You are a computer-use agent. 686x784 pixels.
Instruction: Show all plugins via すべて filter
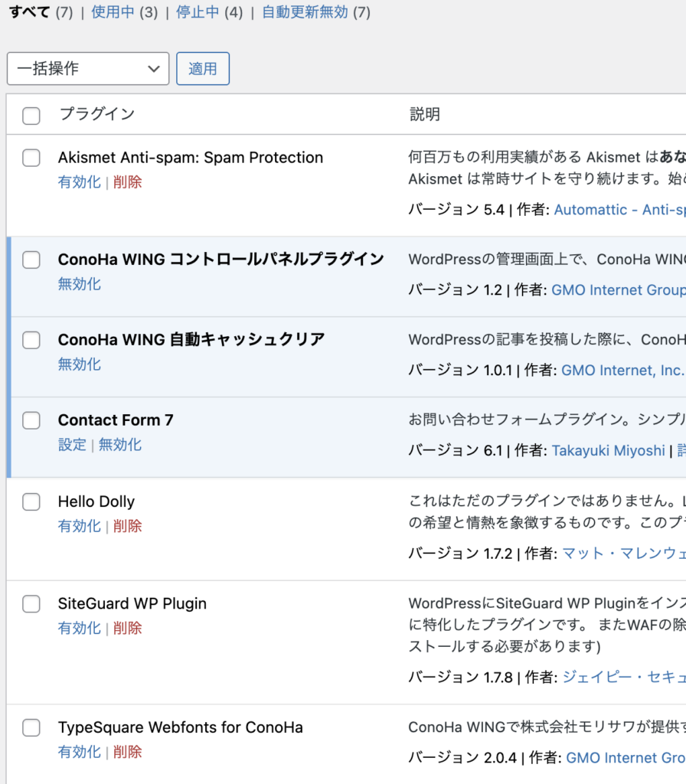(30, 11)
